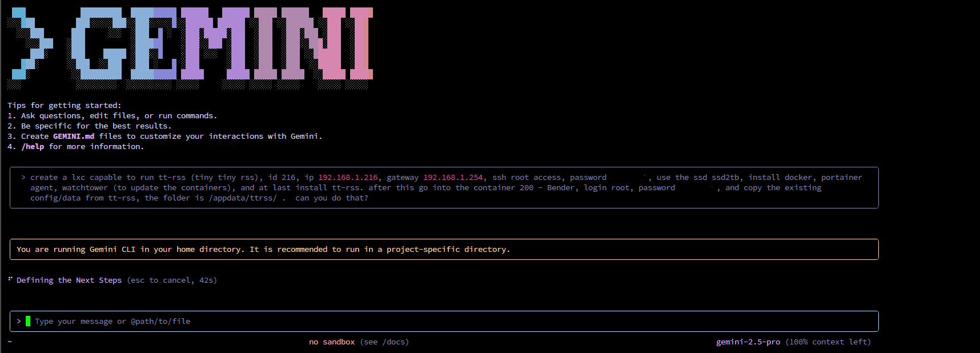Click the > prompt symbol in the message input
Image resolution: width=980 pixels, height=353 pixels.
click(19, 321)
